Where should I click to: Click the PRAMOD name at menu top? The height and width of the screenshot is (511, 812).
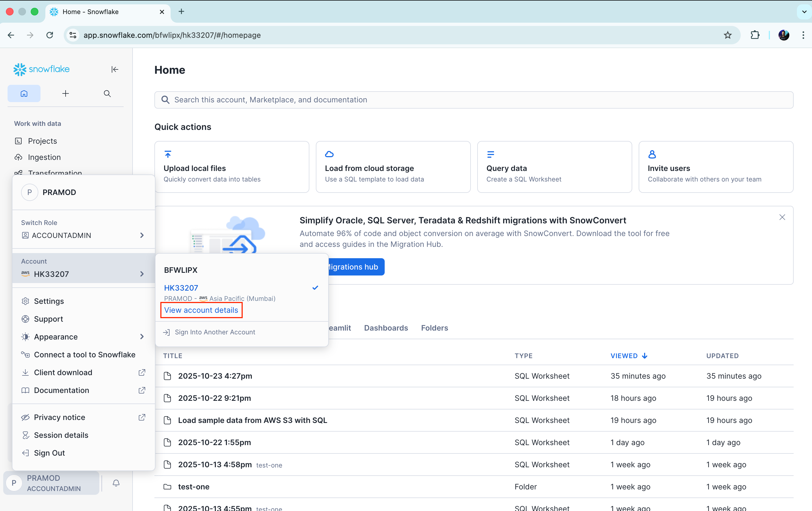(x=59, y=192)
